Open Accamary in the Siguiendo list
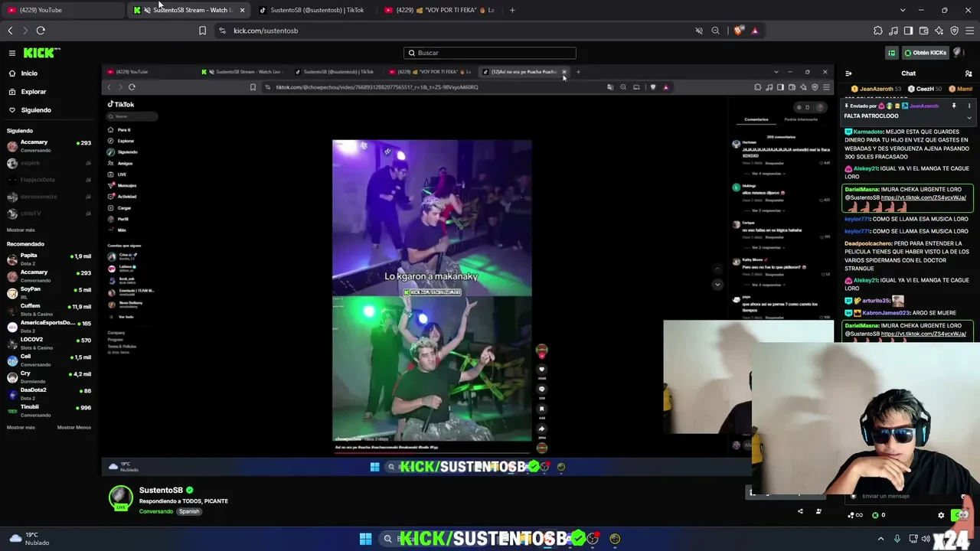Viewport: 980px width, 551px height. click(x=49, y=145)
